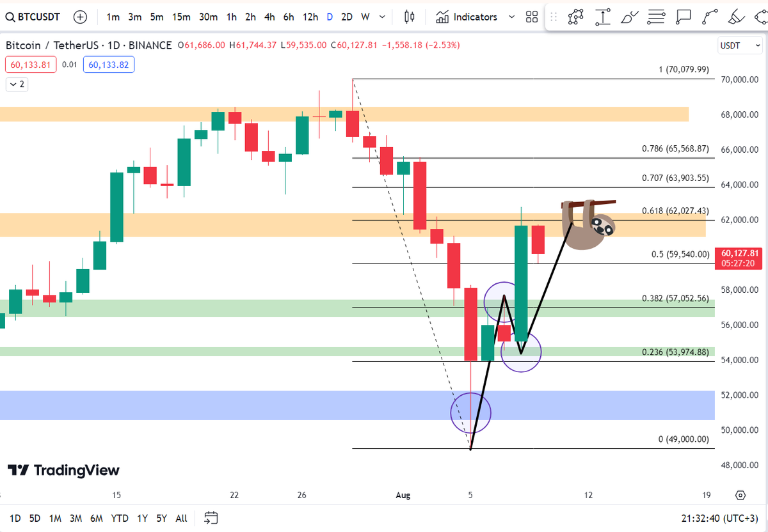
Task: Switch to the 4h timeframe
Action: tap(270, 17)
